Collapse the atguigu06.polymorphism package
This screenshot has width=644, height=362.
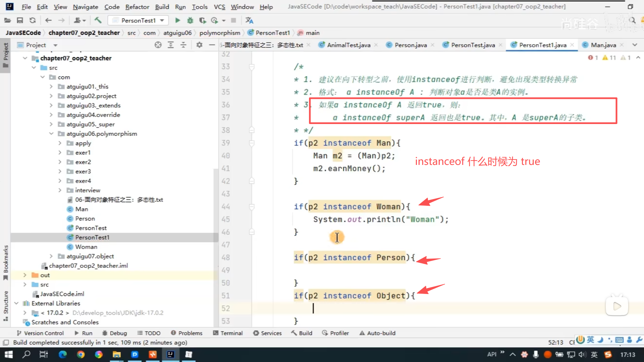(51, 134)
